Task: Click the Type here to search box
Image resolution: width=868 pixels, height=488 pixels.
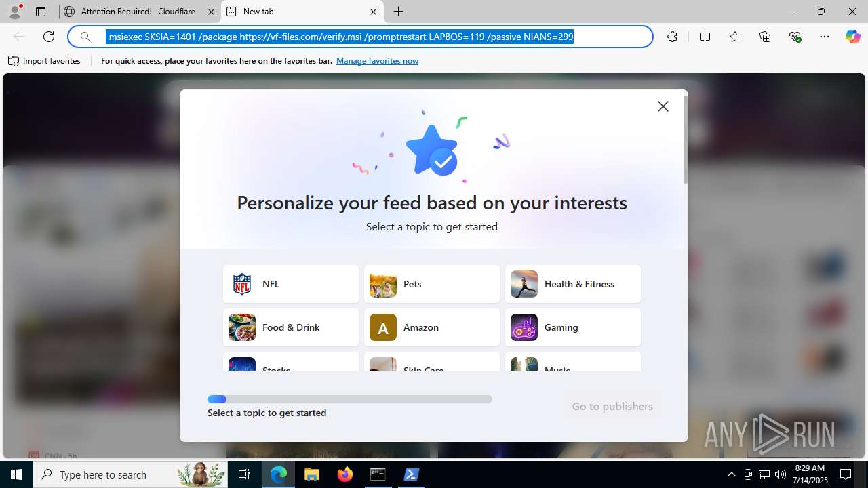Action: pyautogui.click(x=130, y=474)
